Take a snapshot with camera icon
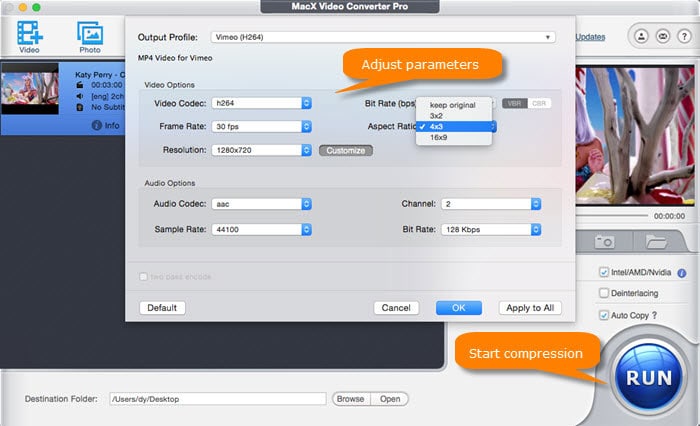 pyautogui.click(x=604, y=242)
